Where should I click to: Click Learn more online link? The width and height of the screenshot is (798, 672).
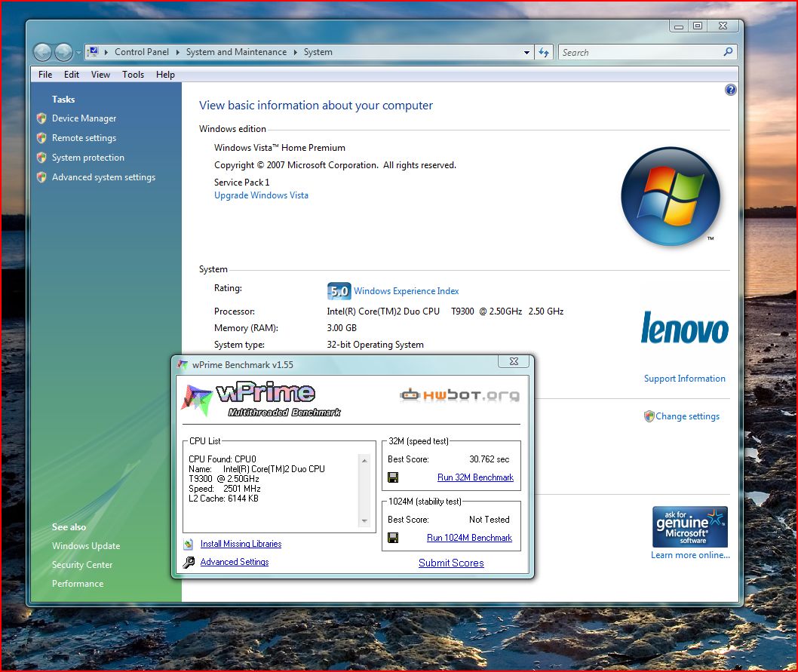[690, 555]
